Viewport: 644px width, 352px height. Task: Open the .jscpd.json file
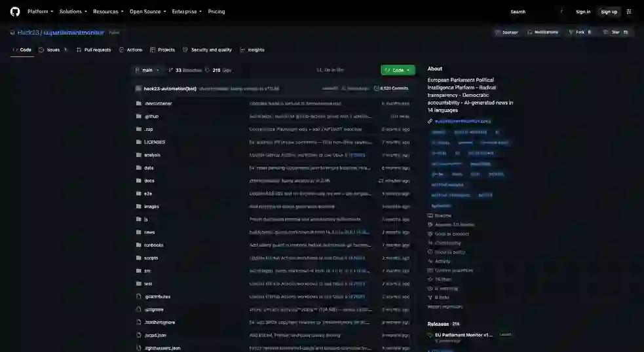click(155, 335)
